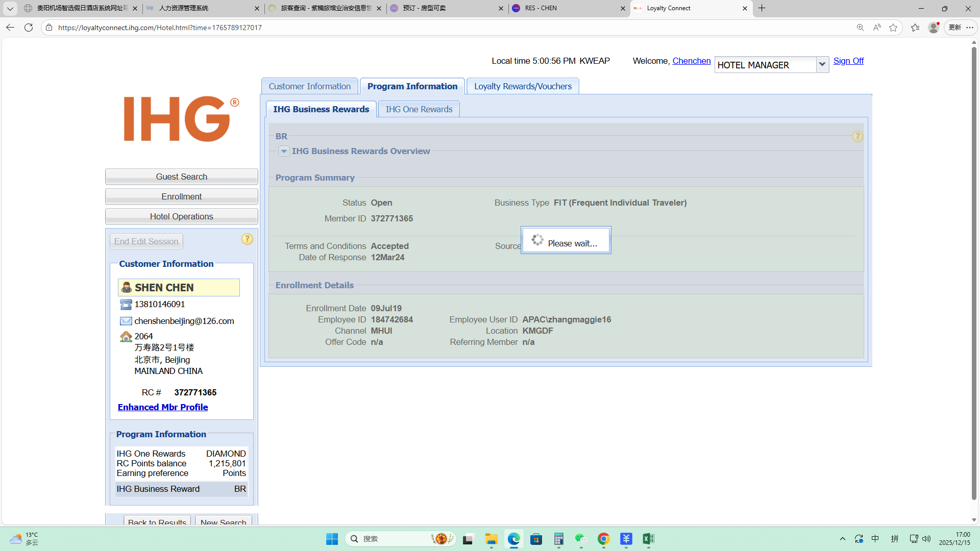Image resolution: width=980 pixels, height=551 pixels.
Task: Open the browser tab list chevron
Action: 10,8
